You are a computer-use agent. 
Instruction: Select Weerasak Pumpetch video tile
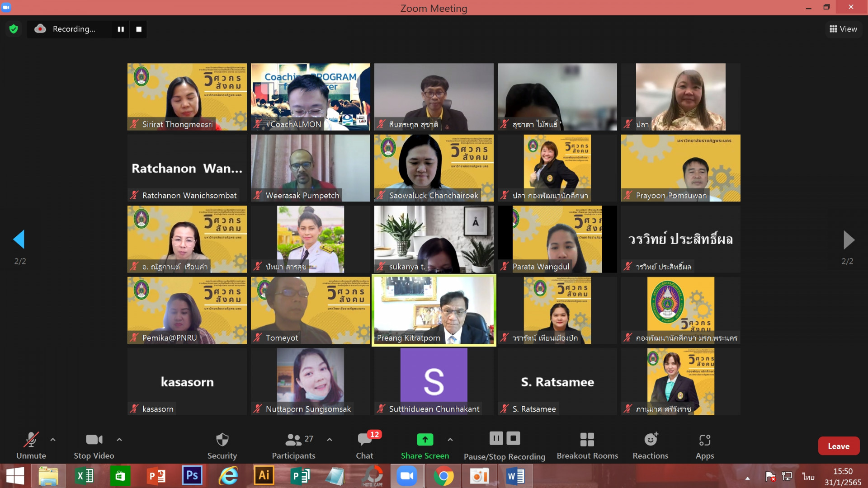coord(311,168)
